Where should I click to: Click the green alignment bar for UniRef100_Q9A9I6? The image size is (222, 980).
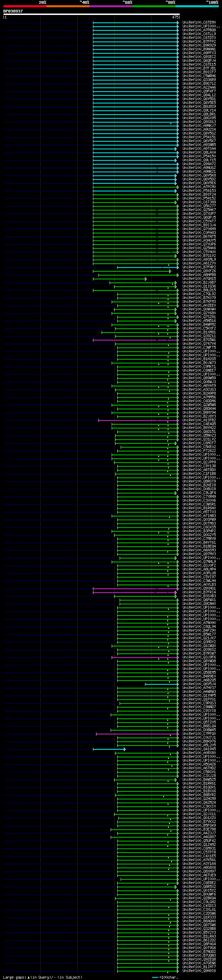tap(148, 971)
